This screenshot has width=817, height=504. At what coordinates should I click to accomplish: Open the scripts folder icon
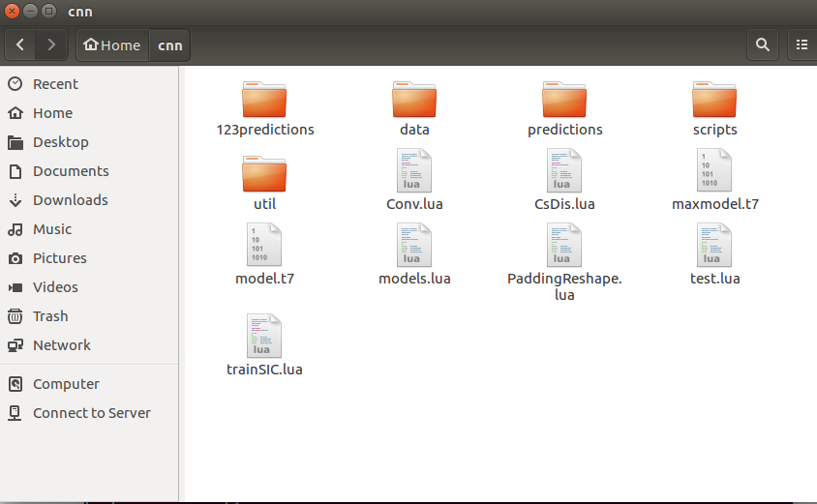click(x=714, y=100)
